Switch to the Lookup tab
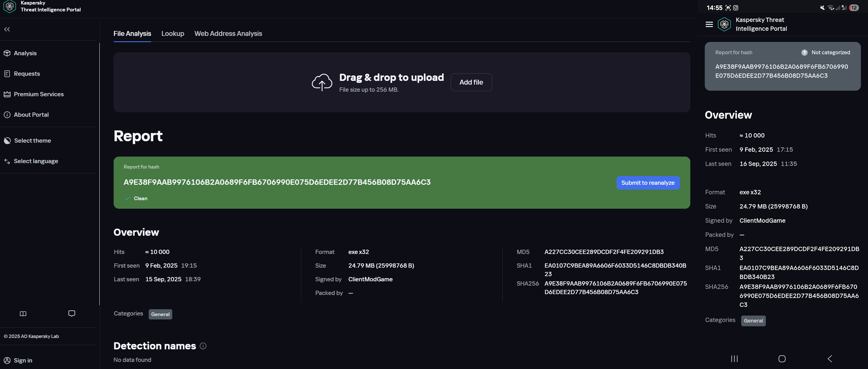 (173, 34)
